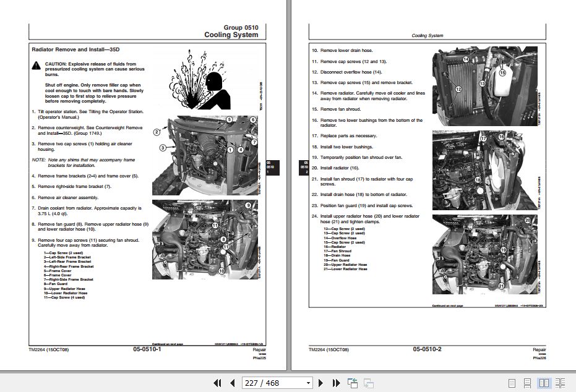Click the fan shroud photo with callouts 16-18
The height and width of the screenshot is (392, 576).
point(485,170)
